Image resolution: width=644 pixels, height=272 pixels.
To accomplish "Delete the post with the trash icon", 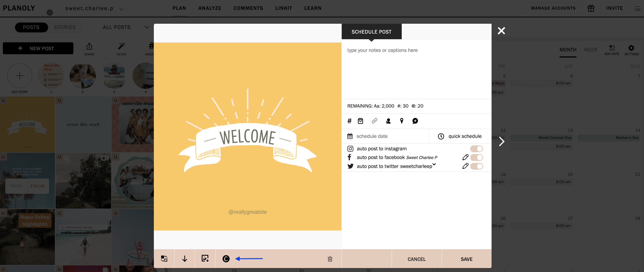I will point(330,259).
